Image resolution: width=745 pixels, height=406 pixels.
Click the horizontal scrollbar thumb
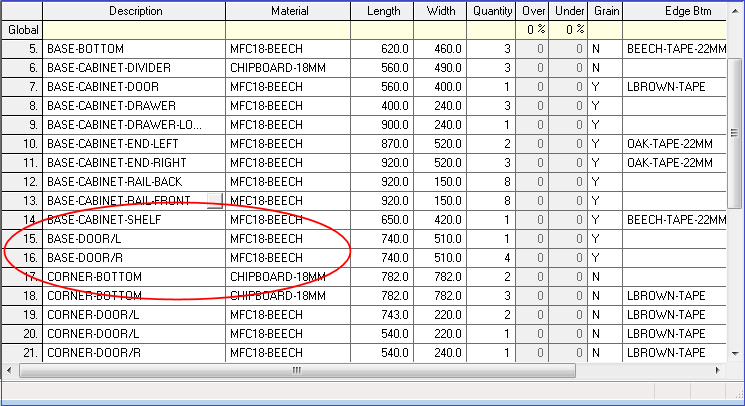coord(297,370)
